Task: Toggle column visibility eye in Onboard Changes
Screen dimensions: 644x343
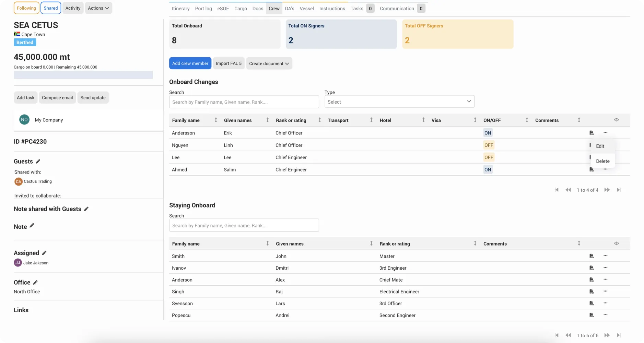Action: click(x=617, y=120)
